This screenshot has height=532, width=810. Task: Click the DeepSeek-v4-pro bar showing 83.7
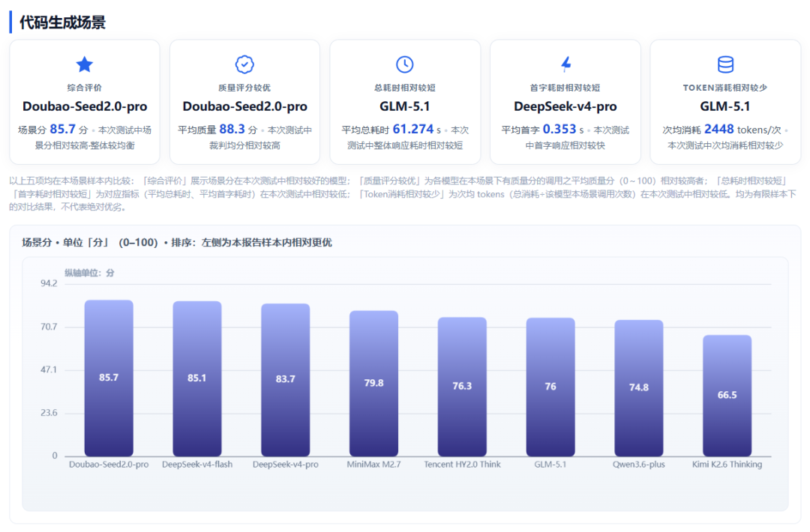pyautogui.click(x=285, y=381)
